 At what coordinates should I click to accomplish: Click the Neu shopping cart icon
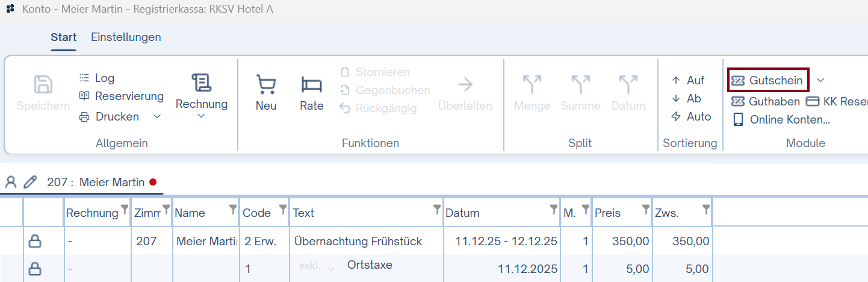point(265,85)
